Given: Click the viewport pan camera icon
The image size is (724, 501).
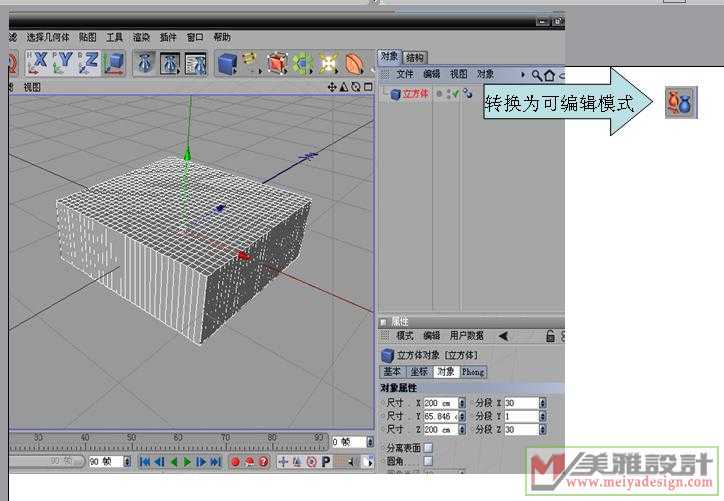Looking at the screenshot, I should (x=332, y=86).
